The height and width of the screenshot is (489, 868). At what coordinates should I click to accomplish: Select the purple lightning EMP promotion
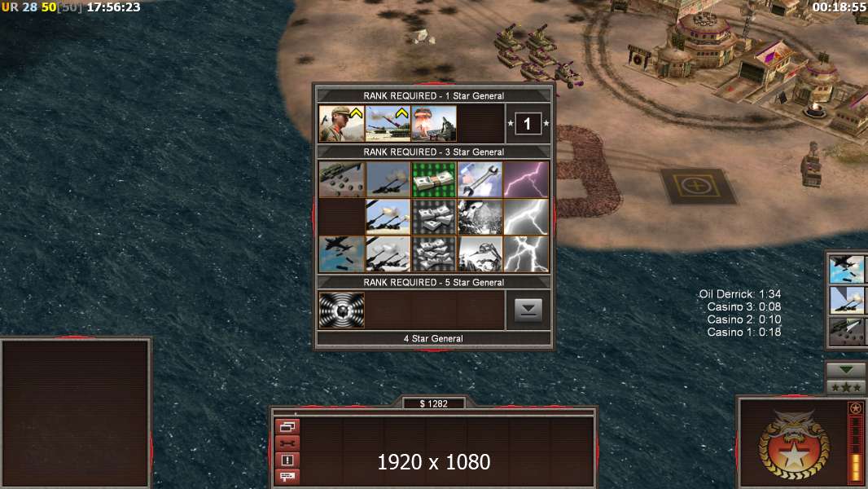(x=526, y=179)
